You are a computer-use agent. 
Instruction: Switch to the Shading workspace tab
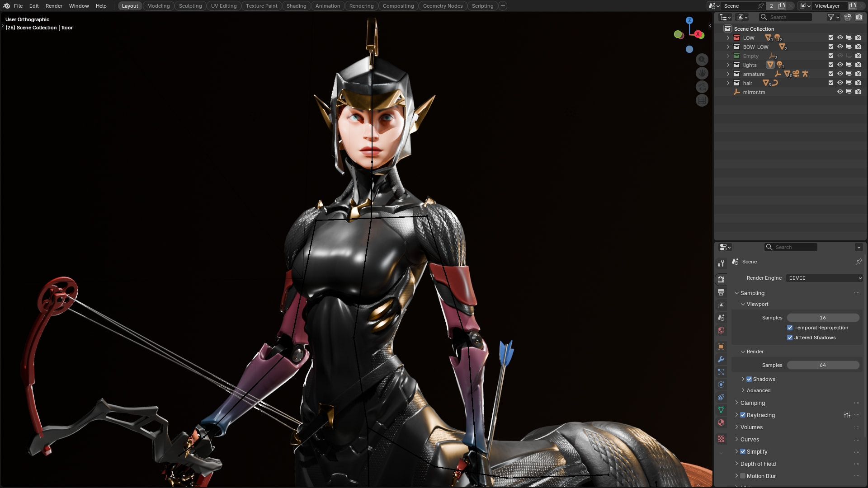pyautogui.click(x=296, y=6)
